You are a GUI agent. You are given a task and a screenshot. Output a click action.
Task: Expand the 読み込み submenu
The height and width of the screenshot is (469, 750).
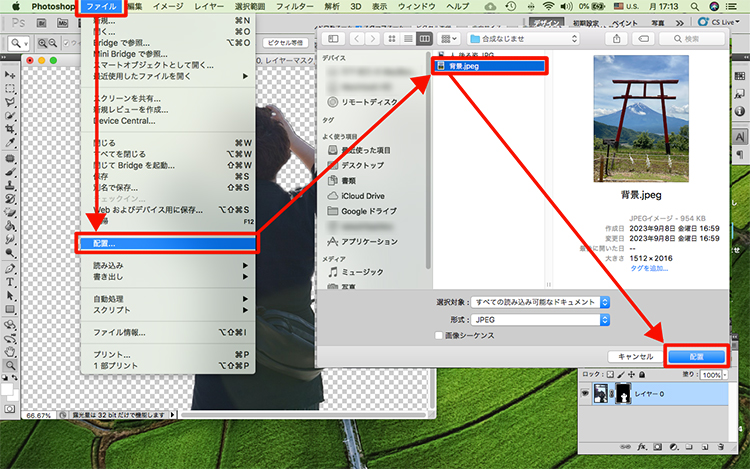click(168, 265)
